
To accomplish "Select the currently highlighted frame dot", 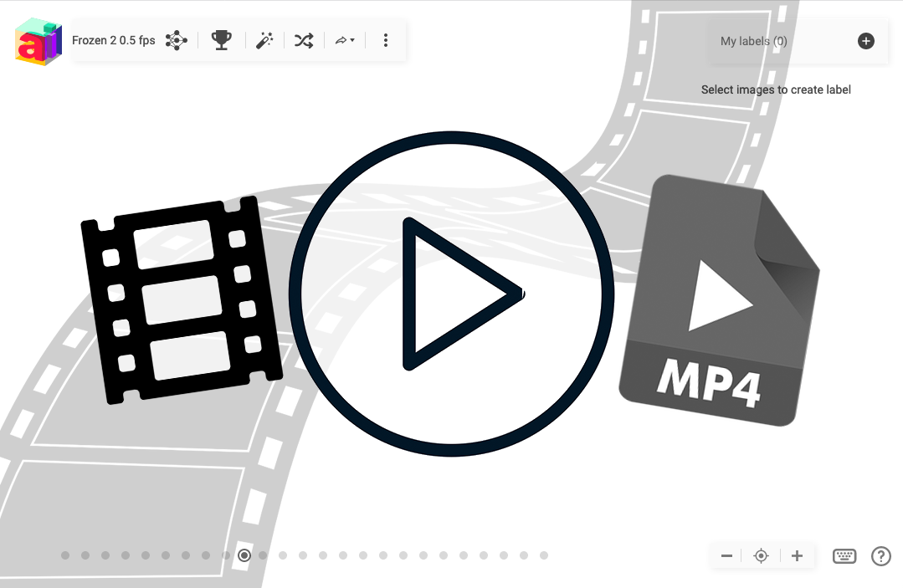I will tap(244, 555).
